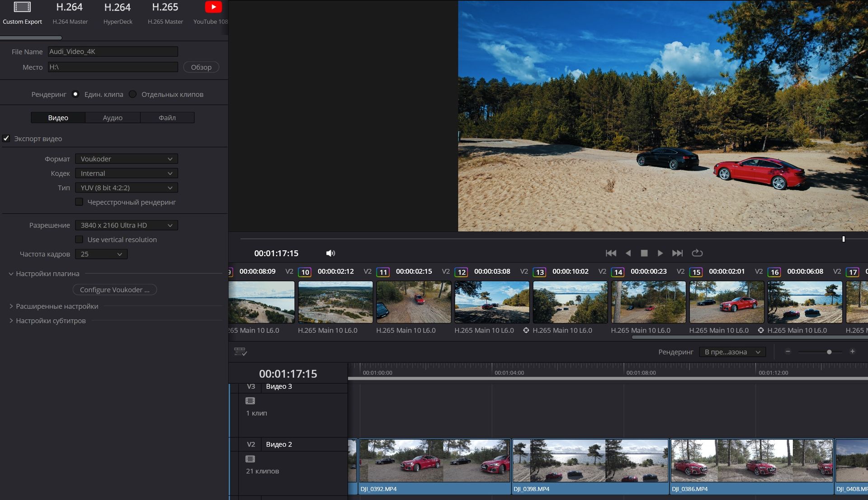868x500 pixels.
Task: Toggle loop playback icon
Action: coord(697,253)
